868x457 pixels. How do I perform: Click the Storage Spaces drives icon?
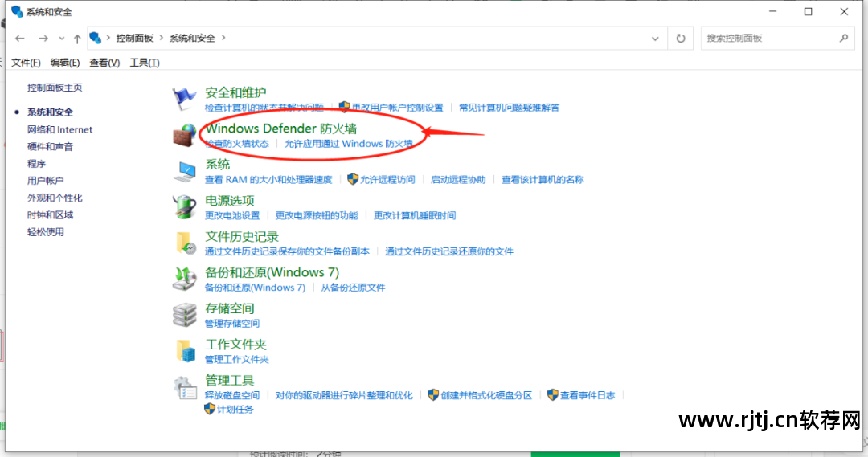click(x=184, y=315)
